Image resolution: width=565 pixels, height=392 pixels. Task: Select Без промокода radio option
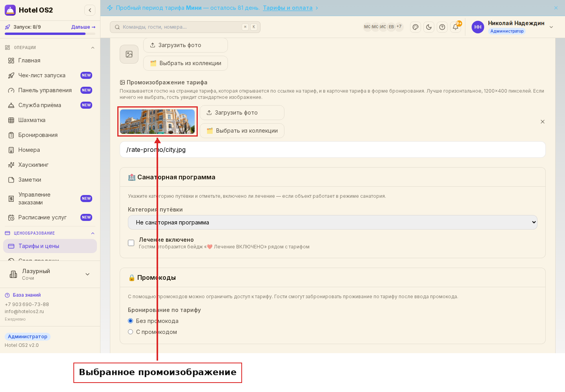click(x=131, y=321)
